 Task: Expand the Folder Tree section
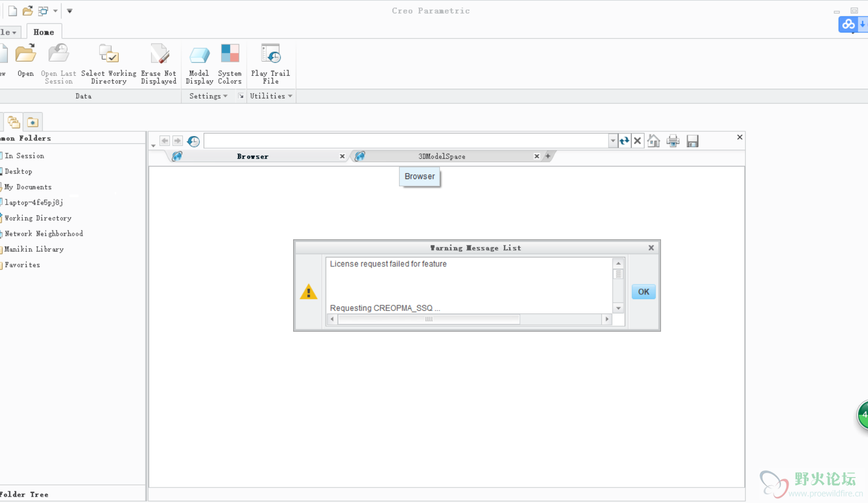(x=24, y=494)
